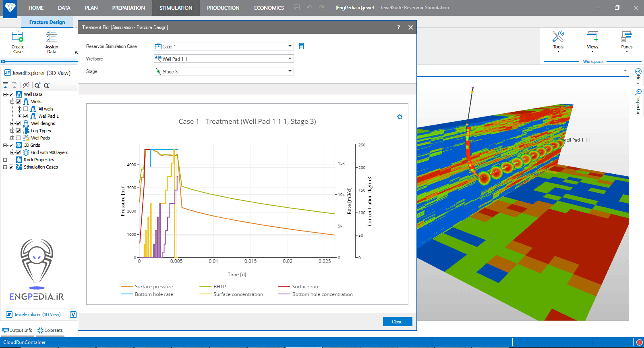Click the case details icon beside Case 1
The image size is (644, 348).
point(301,46)
